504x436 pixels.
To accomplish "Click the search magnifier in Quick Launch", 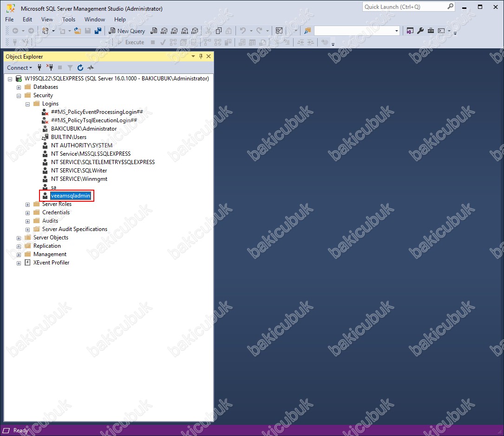I will 450,7.
